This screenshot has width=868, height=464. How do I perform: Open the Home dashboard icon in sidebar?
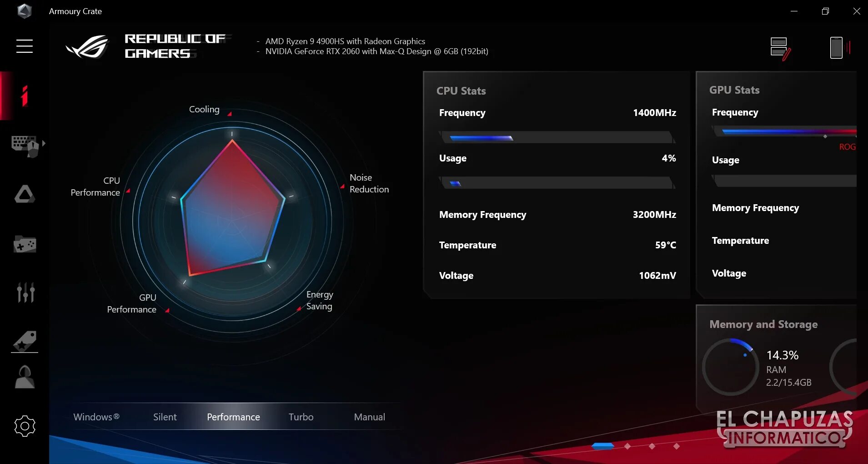(25, 96)
